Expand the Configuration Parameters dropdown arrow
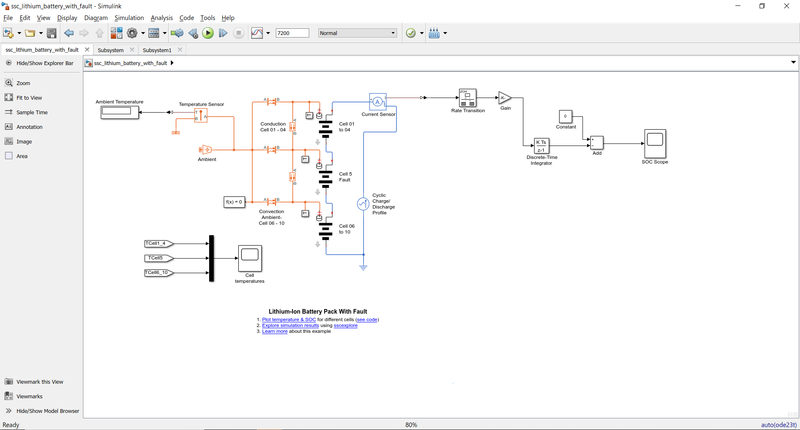This screenshot has width=800, height=430. [143, 33]
